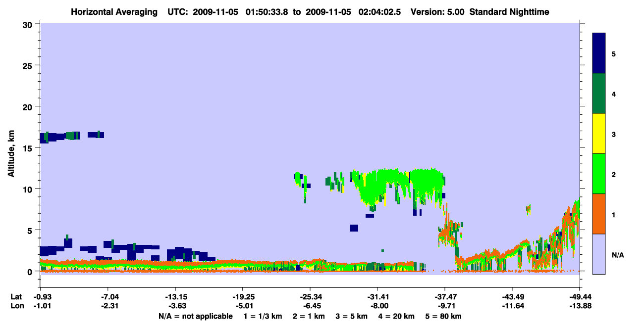
Task: Click the y-axis tick label 15
Action: pyautogui.click(x=29, y=148)
